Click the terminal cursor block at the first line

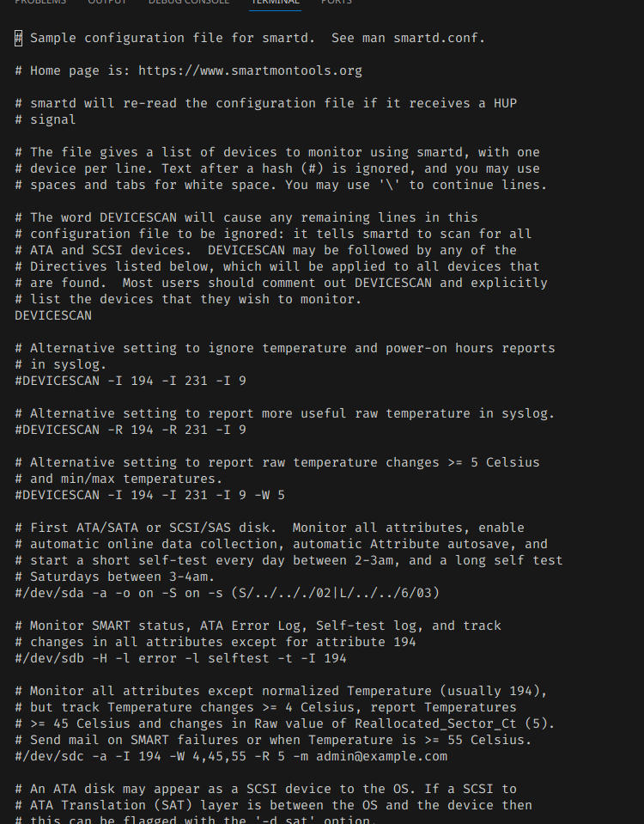(19, 38)
